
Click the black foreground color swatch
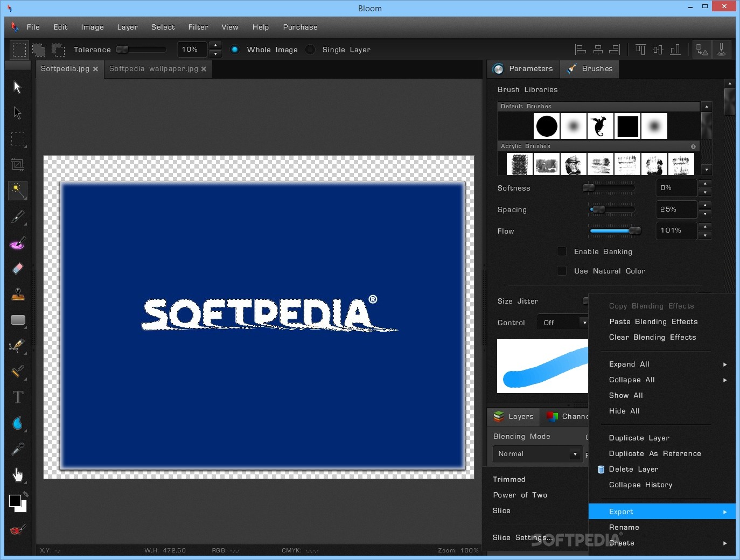(x=15, y=501)
